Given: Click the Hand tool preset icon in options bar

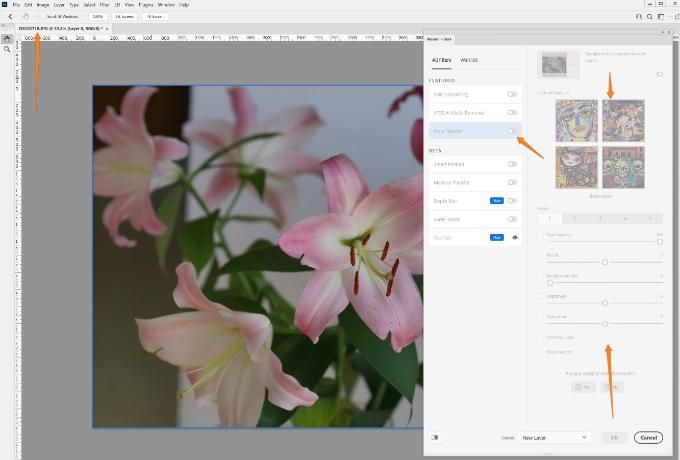Looking at the screenshot, I should (26, 16).
